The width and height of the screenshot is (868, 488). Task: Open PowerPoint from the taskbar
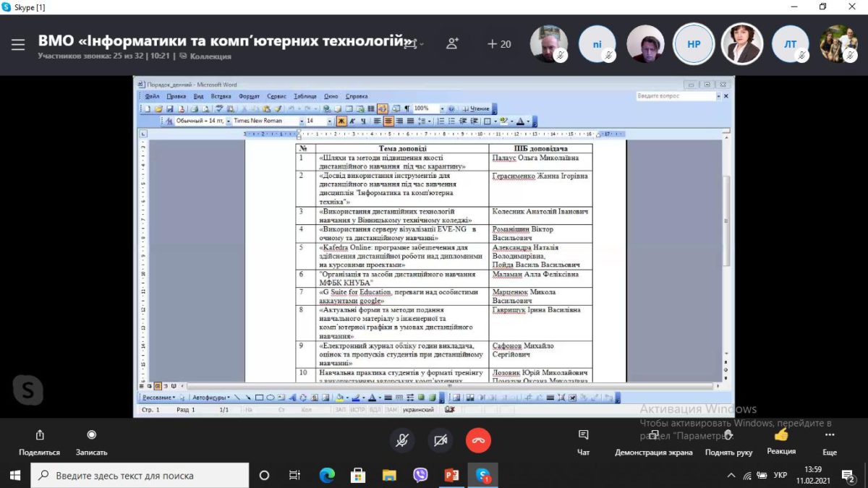point(451,476)
